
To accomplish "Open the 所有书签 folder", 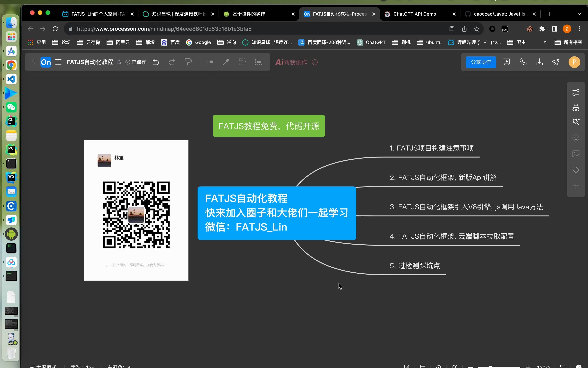I will click(569, 42).
